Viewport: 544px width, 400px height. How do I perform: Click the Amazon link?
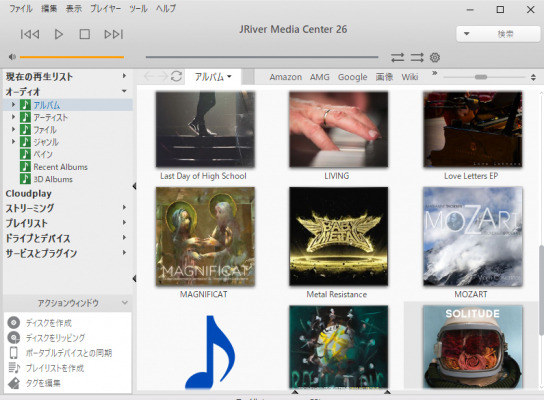coord(286,77)
